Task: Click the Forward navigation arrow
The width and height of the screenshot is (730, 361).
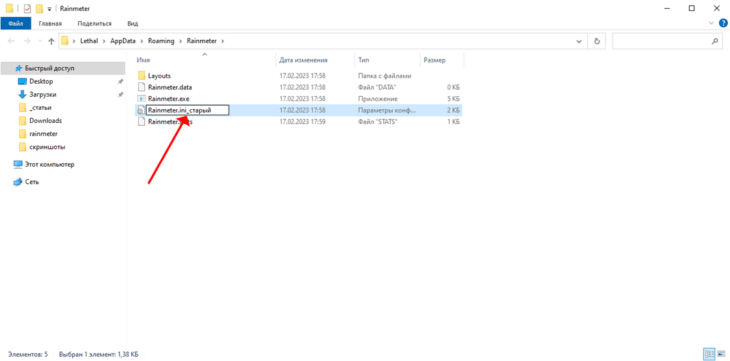Action: (x=27, y=41)
